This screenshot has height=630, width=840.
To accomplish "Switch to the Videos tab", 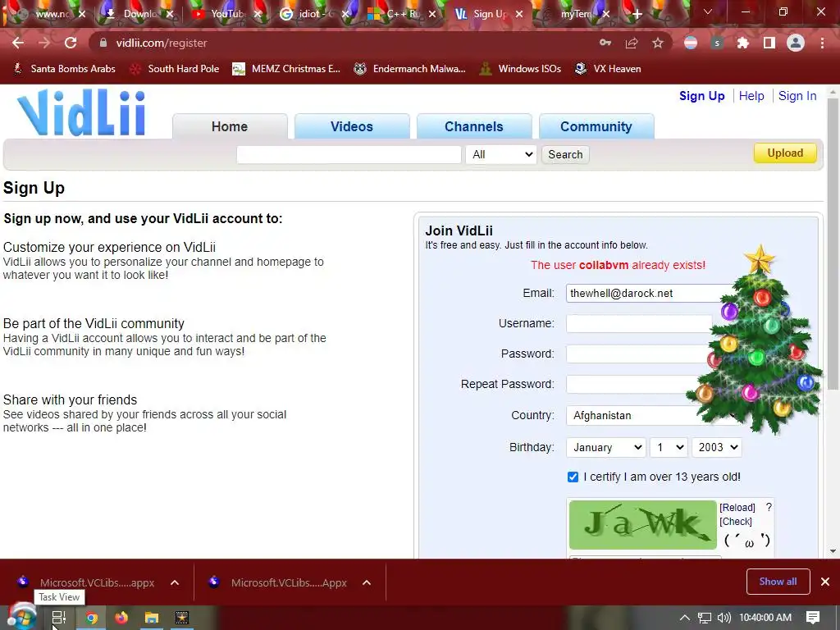I will [x=352, y=126].
